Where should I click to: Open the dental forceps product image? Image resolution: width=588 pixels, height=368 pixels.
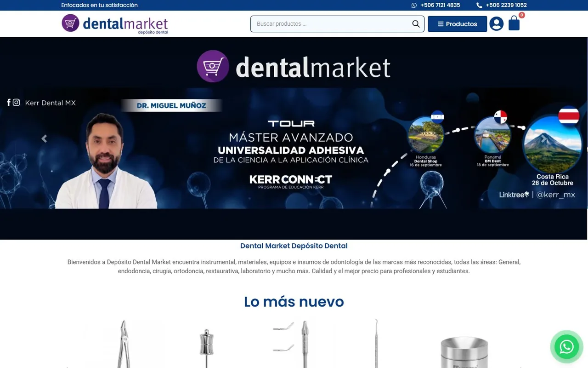(123, 344)
